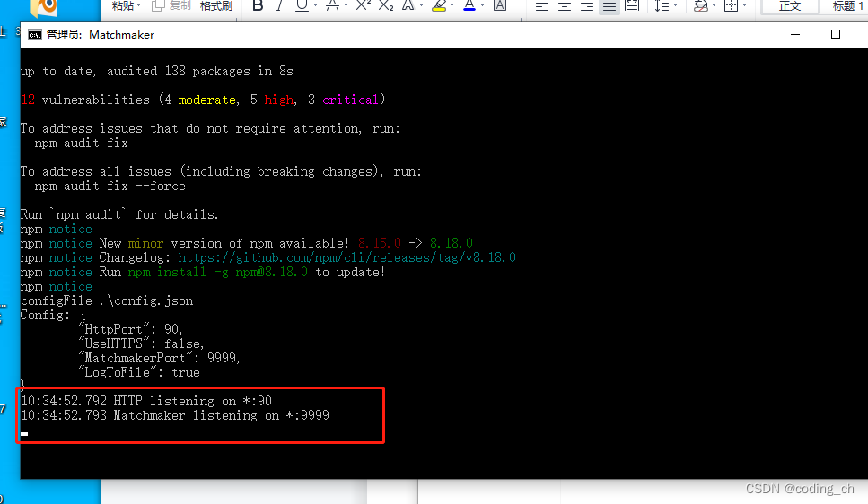868x504 pixels.
Task: Align text right in WPS
Action: click(x=587, y=6)
